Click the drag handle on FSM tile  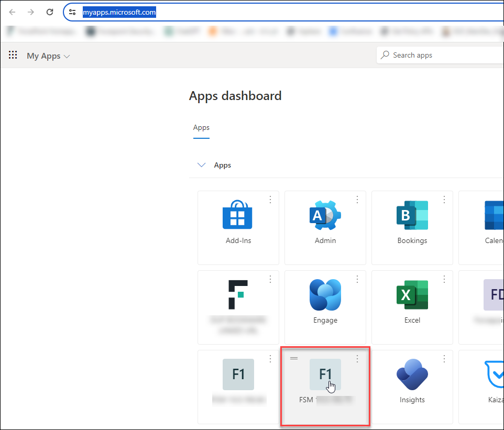point(294,358)
